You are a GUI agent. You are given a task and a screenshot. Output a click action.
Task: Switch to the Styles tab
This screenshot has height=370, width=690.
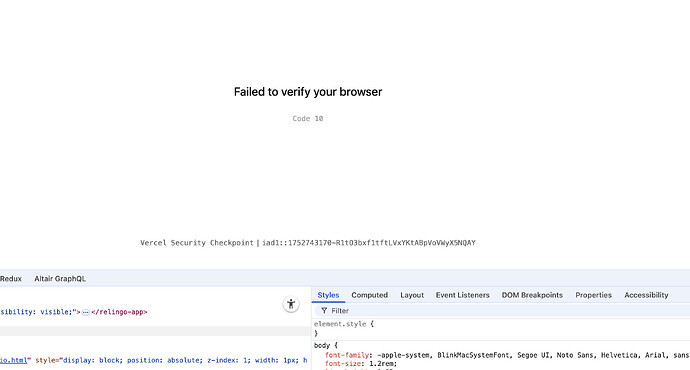[x=328, y=295]
